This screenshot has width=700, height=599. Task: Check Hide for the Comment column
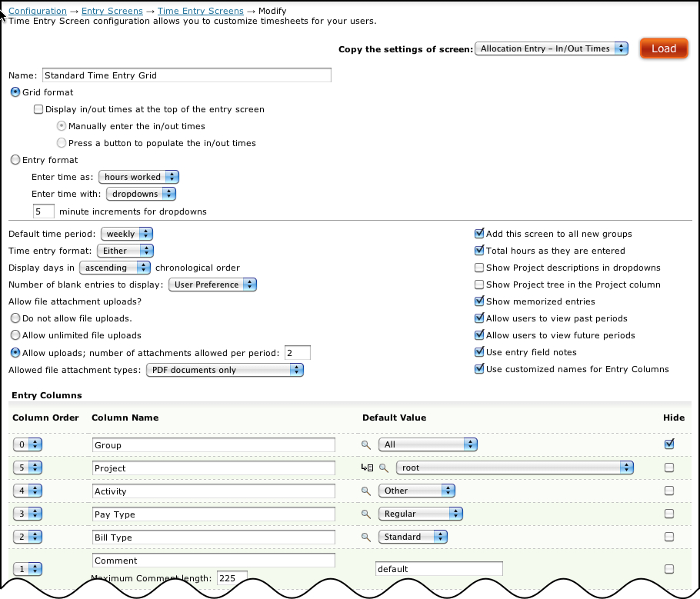(668, 569)
